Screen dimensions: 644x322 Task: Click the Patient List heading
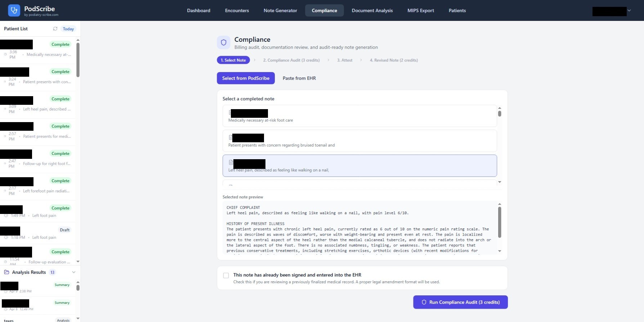tap(16, 29)
